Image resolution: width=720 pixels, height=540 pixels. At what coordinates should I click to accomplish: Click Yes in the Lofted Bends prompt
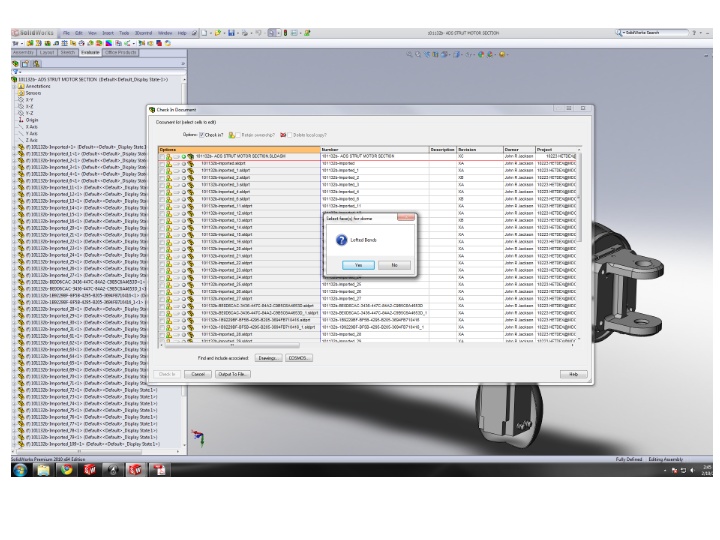click(x=358, y=265)
